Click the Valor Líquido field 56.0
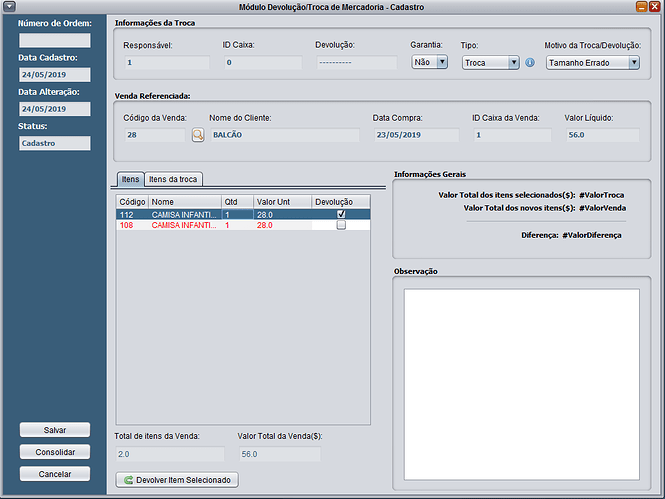 coord(603,135)
